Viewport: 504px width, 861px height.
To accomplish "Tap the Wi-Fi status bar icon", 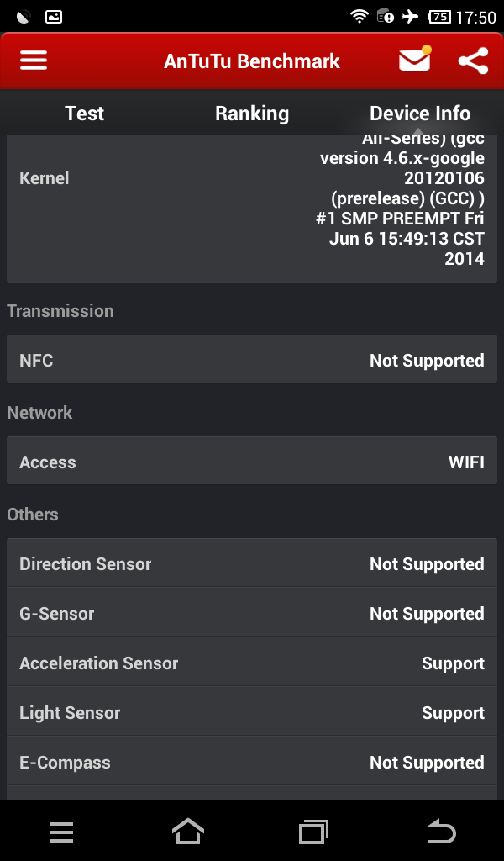I will pos(360,16).
